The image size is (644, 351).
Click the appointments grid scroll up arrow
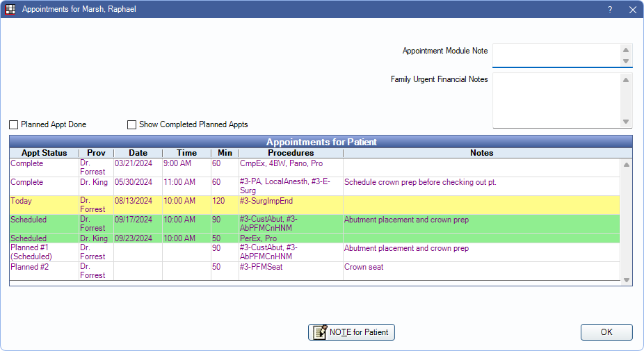[x=627, y=165]
